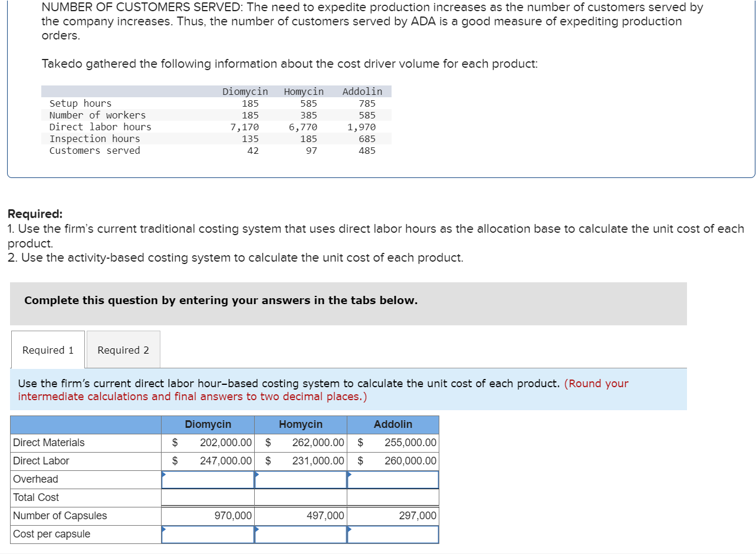This screenshot has height=554, width=756.
Task: Click Homycin direct labor value 231,000.00
Action: coord(318,461)
